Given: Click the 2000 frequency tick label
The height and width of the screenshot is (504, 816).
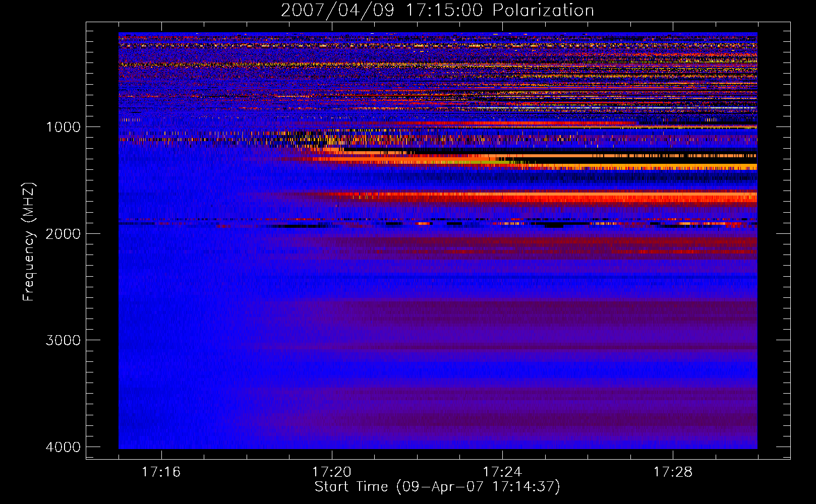Looking at the screenshot, I should coord(63,234).
